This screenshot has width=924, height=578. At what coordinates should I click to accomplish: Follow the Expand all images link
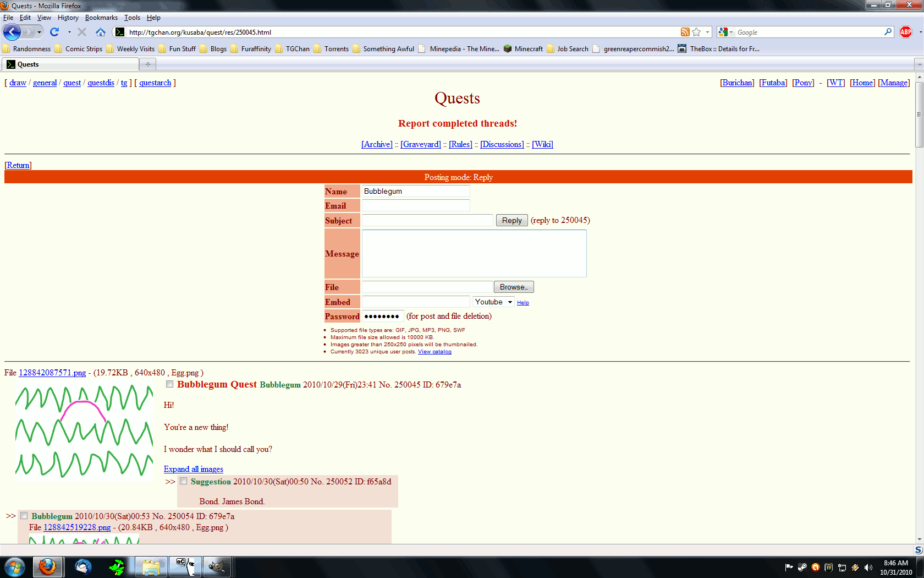click(193, 469)
